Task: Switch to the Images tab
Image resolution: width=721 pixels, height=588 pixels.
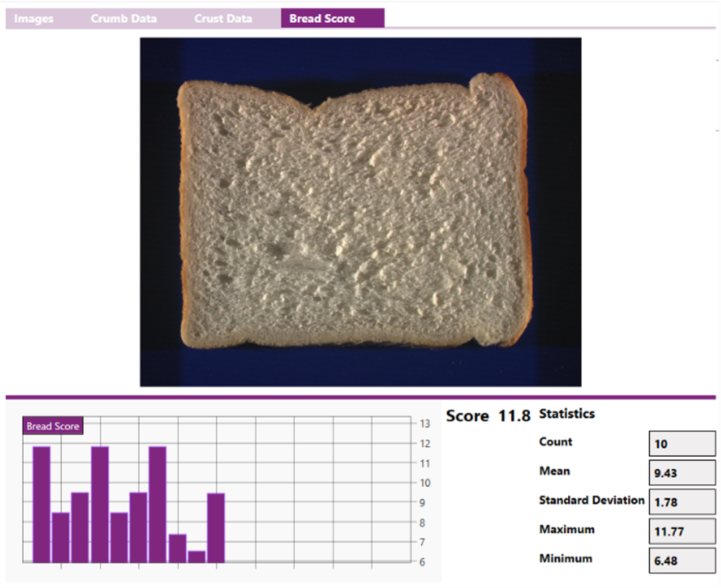Action: coord(33,18)
